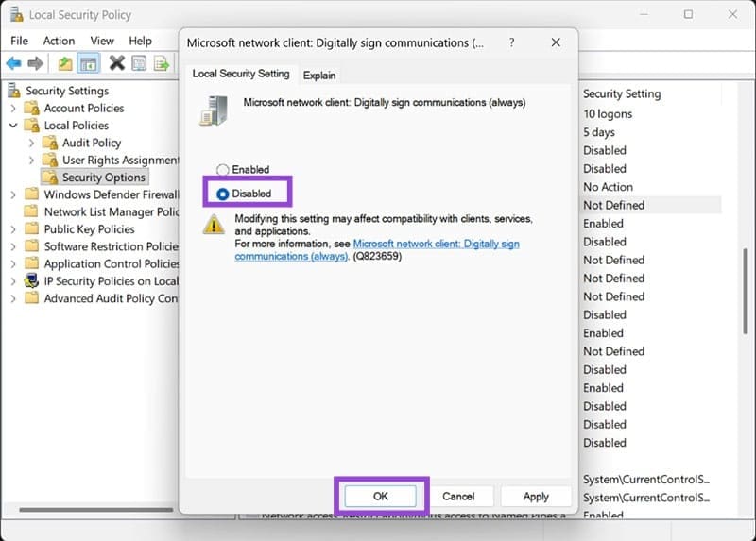Click the Forward arrow toolbar icon
This screenshot has width=756, height=541.
pos(36,63)
